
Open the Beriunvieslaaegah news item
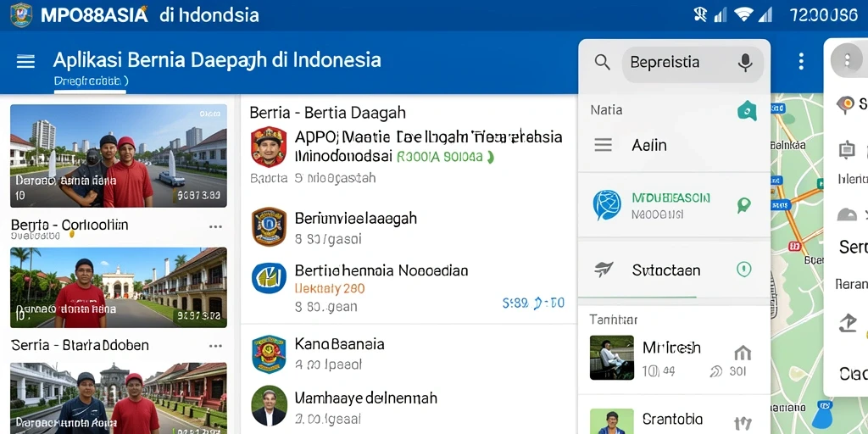click(409, 227)
